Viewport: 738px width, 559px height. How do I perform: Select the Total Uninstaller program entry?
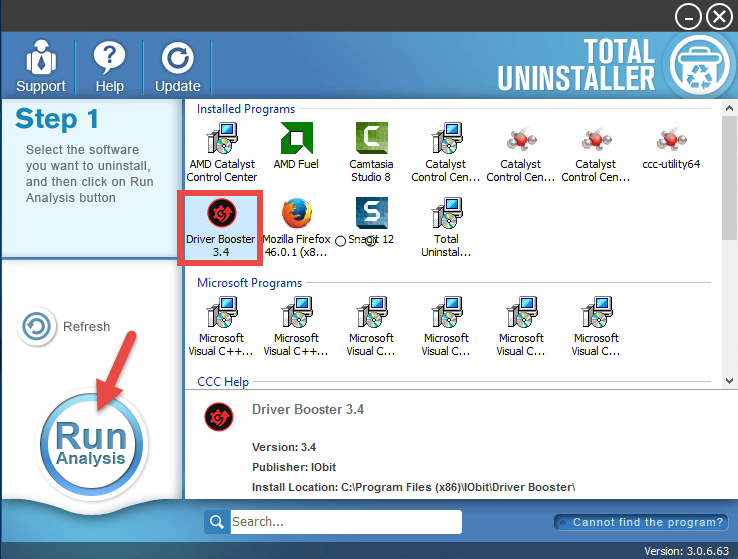coord(446,228)
